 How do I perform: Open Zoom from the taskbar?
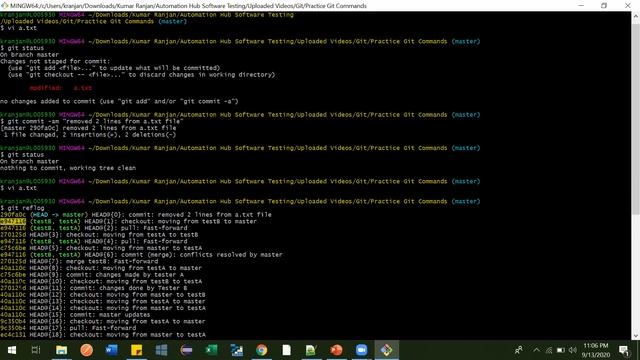(362, 350)
